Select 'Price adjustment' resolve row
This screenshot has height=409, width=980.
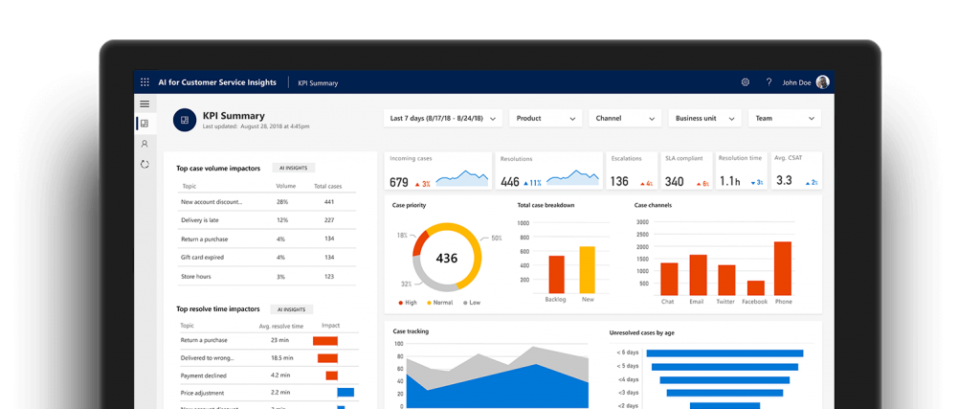(267, 392)
